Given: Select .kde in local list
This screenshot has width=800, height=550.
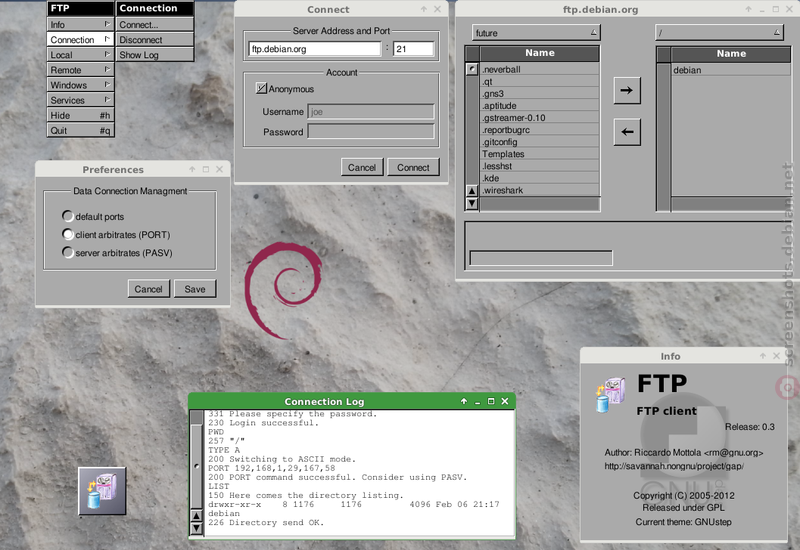Looking at the screenshot, I should [x=540, y=178].
